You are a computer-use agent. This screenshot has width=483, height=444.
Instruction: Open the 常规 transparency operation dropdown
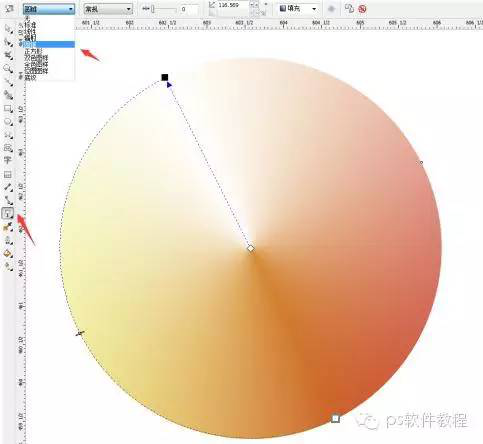pos(108,9)
